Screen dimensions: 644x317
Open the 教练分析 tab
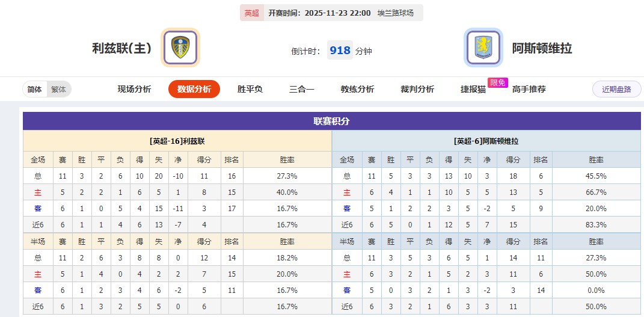click(357, 89)
